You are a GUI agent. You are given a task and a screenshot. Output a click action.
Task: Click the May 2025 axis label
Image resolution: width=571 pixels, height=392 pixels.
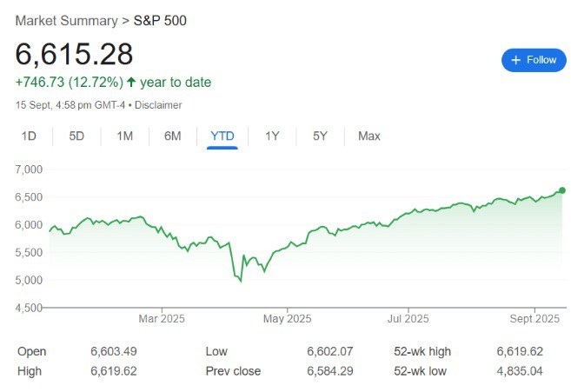point(288,319)
